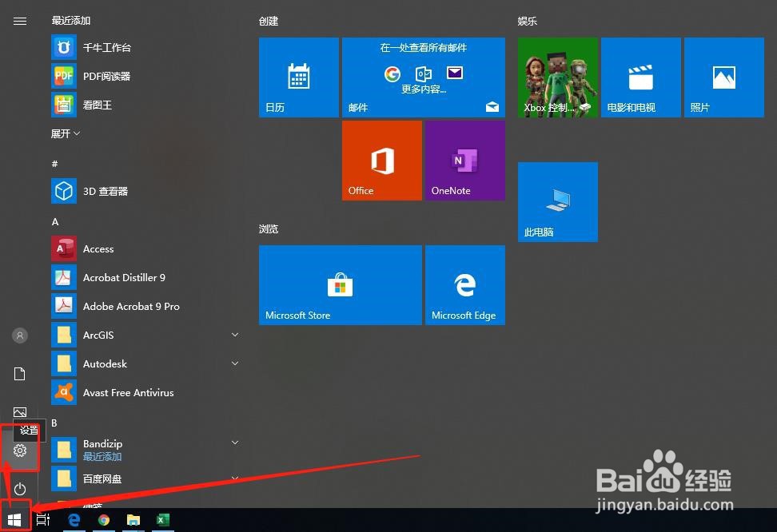Expand the Autodesk folder chevron
The image size is (777, 532).
click(x=234, y=363)
